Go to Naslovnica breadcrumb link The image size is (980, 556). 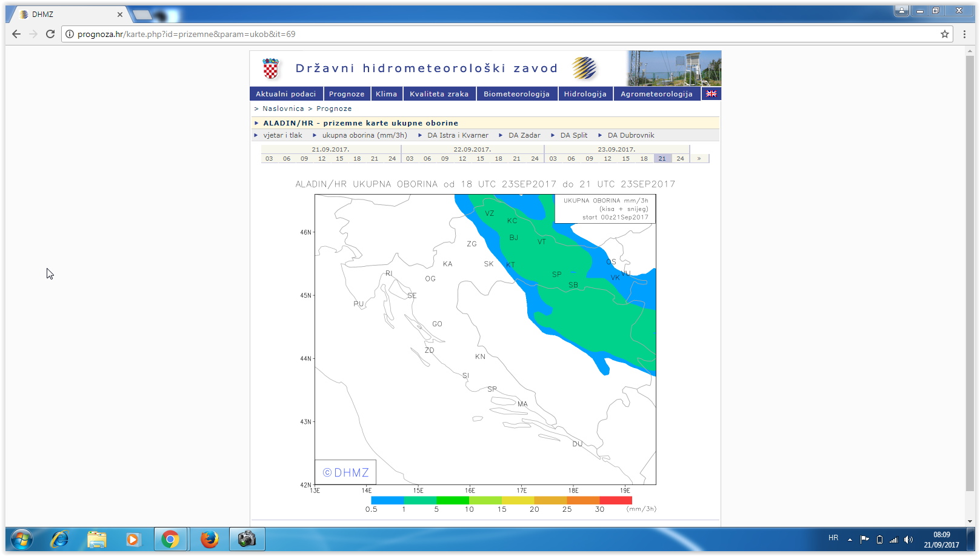click(x=283, y=109)
